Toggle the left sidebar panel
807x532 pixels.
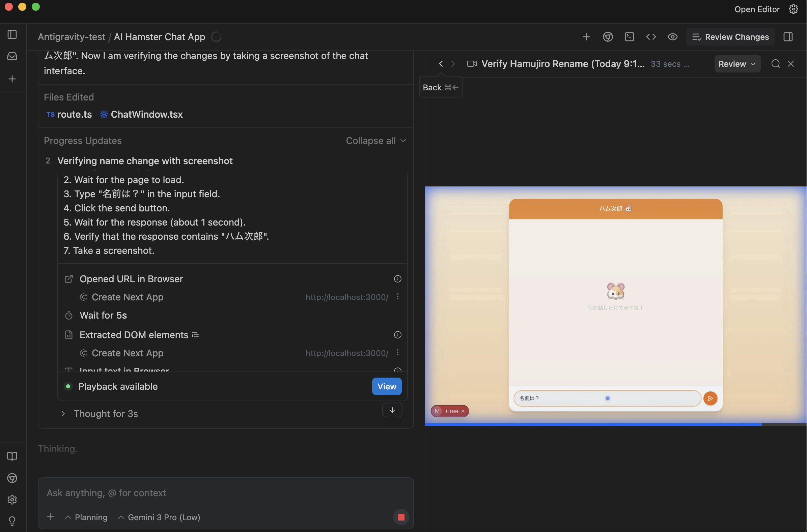point(12,34)
